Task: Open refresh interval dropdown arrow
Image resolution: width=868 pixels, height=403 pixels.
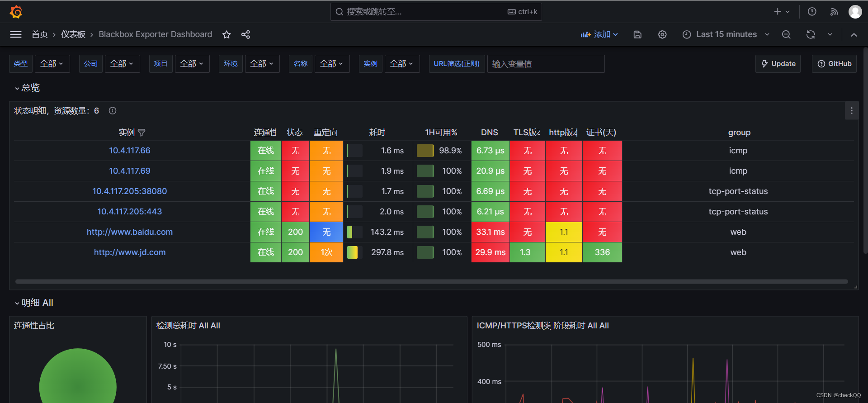Action: tap(830, 34)
